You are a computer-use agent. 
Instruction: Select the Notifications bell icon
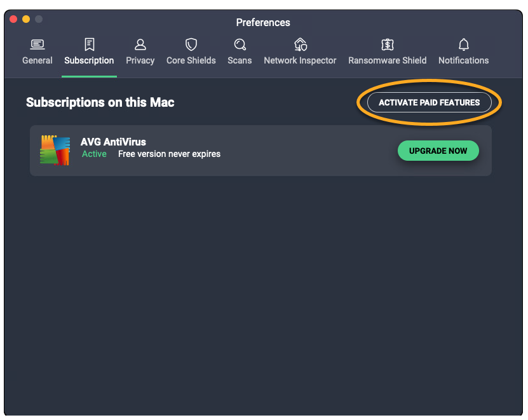click(x=463, y=44)
